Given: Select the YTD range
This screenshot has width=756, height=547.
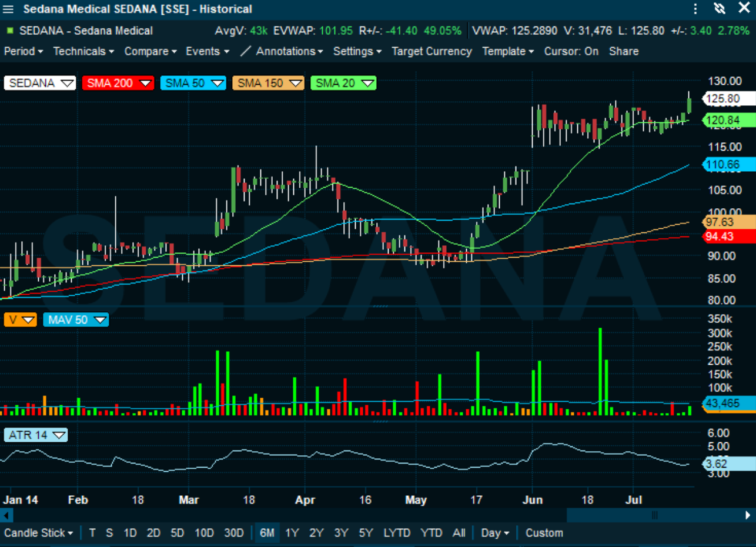Looking at the screenshot, I should (431, 533).
